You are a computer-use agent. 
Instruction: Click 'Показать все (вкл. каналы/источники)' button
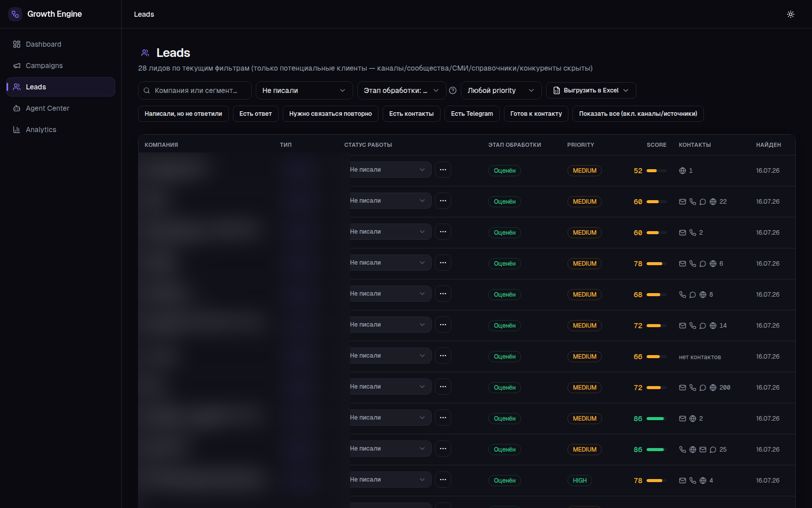coord(638,114)
